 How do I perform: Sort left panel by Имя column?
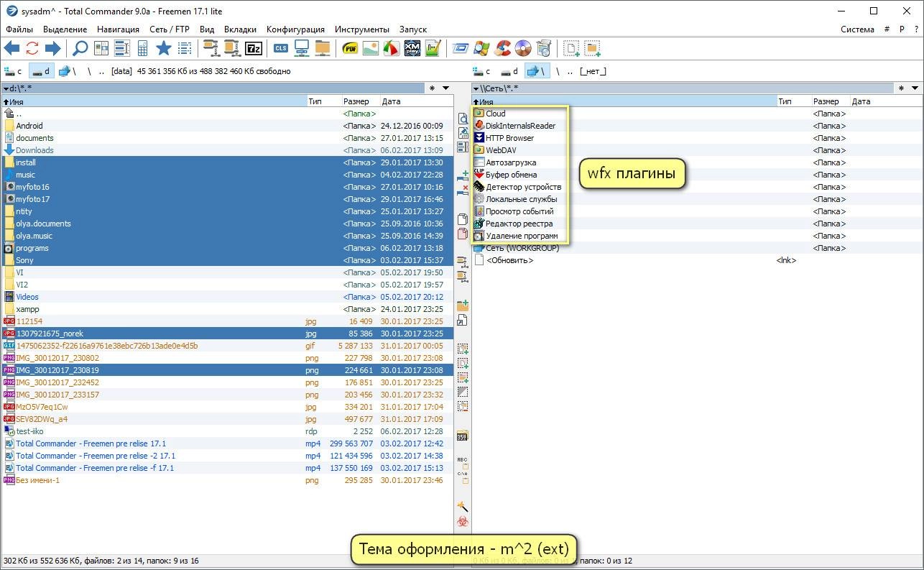[154, 101]
